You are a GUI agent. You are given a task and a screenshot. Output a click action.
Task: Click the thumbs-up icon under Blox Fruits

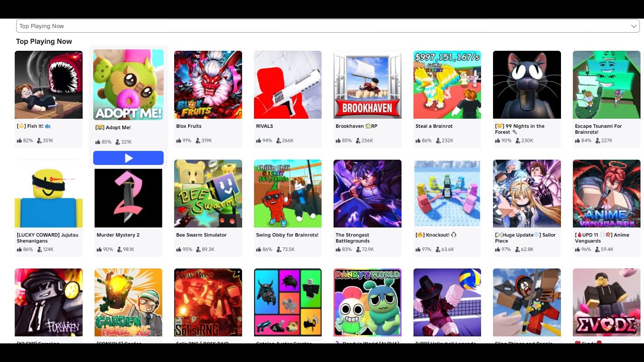pos(179,141)
